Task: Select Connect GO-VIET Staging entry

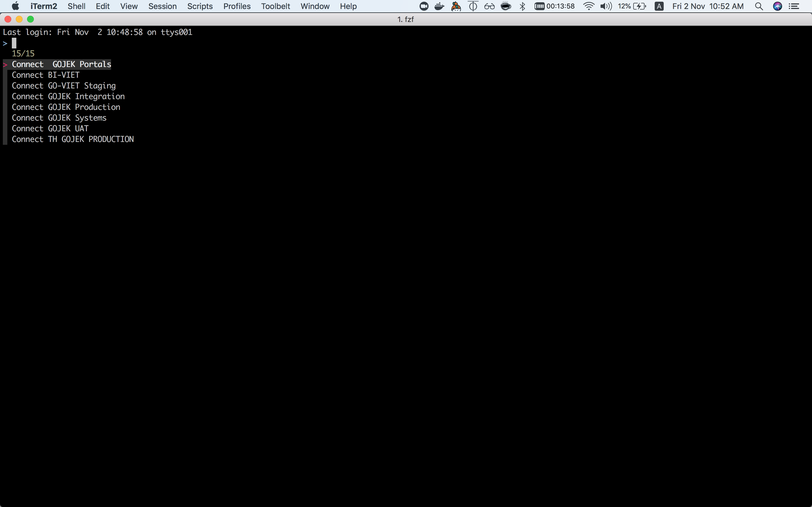Action: (x=63, y=85)
